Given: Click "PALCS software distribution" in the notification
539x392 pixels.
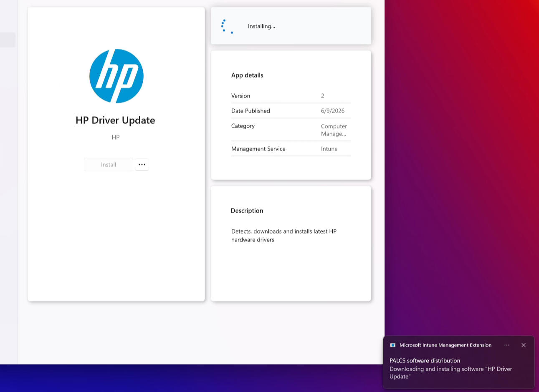Looking at the screenshot, I should point(425,361).
